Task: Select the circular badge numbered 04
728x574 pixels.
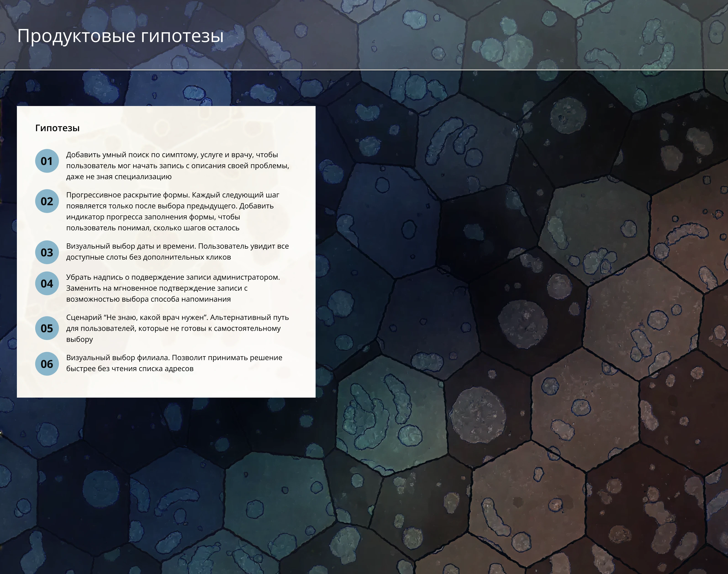Action: [47, 283]
